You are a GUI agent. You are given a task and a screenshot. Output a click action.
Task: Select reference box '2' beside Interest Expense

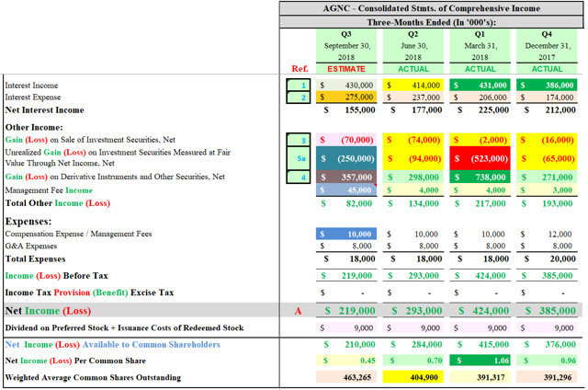[x=299, y=97]
